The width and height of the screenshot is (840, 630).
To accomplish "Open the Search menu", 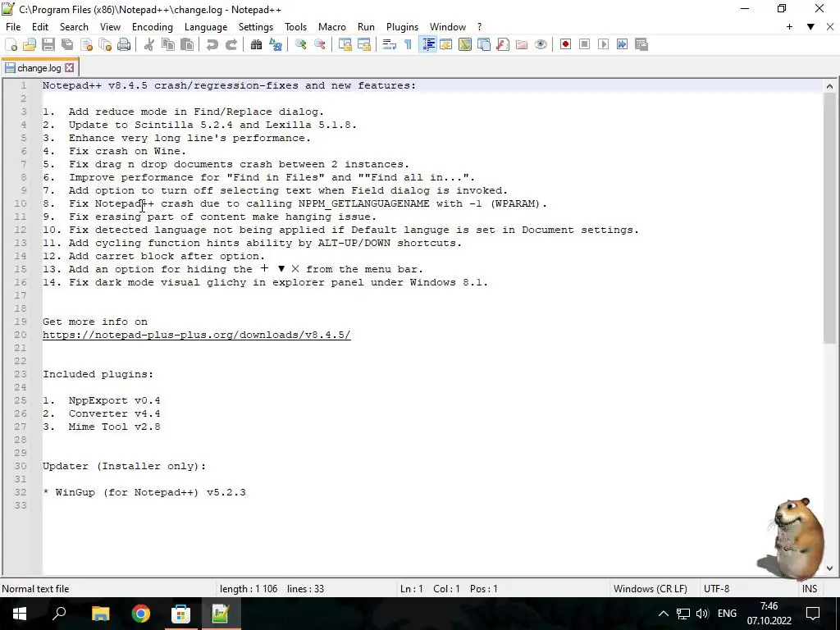I will point(74,27).
